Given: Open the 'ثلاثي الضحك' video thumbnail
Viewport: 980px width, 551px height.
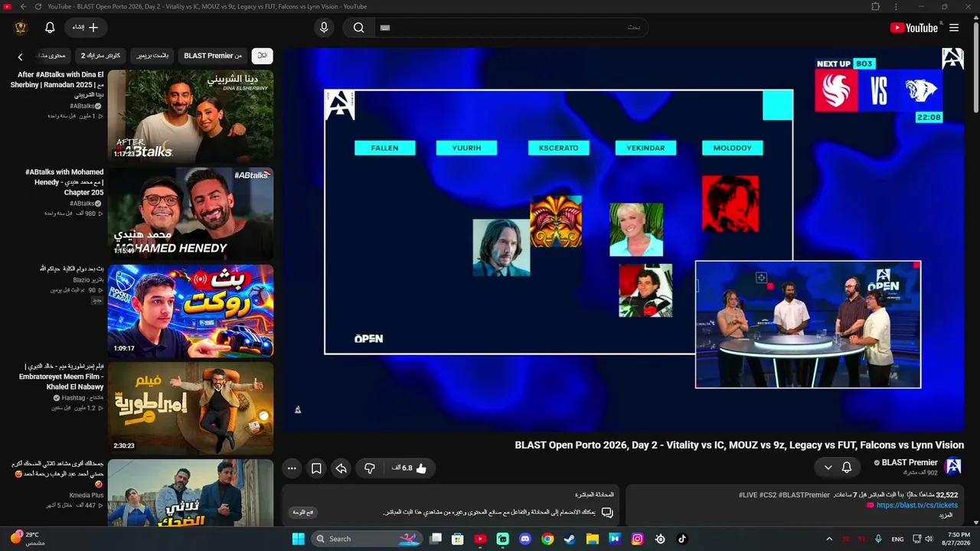Looking at the screenshot, I should (x=190, y=493).
